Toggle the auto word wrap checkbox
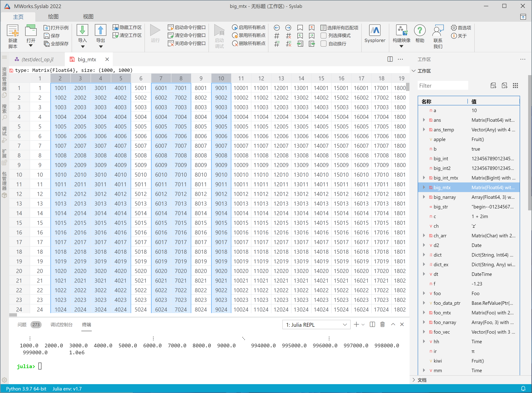 click(323, 44)
